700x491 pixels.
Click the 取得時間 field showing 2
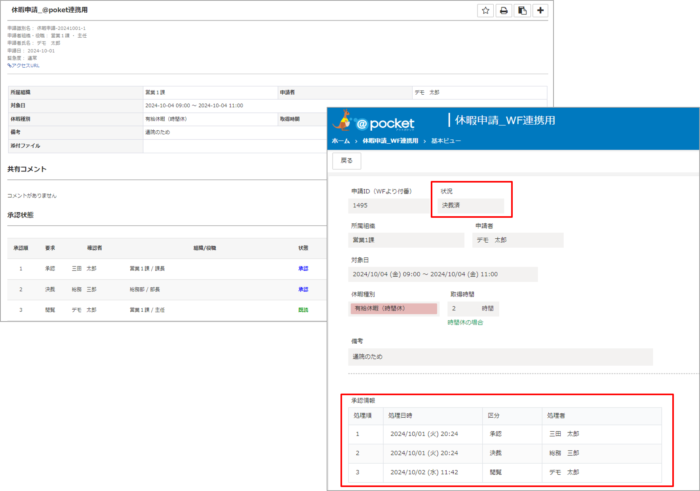point(473,309)
